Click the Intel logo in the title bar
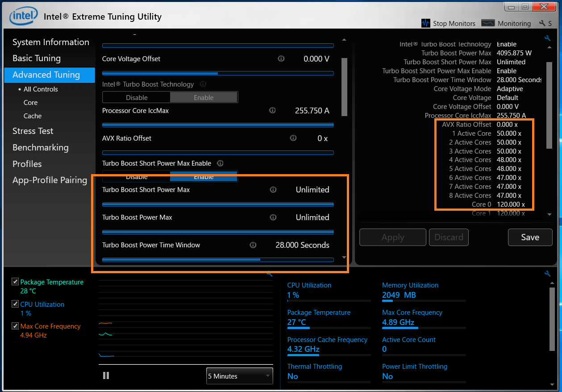Screen dimensions: 562x392 point(24,17)
